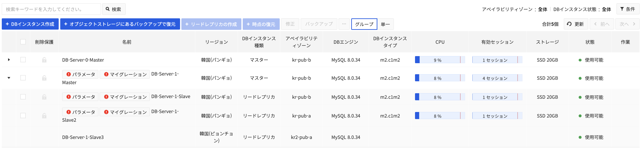Toggle the select-all header checkbox
This screenshot has height=148, width=644.
click(x=23, y=42)
